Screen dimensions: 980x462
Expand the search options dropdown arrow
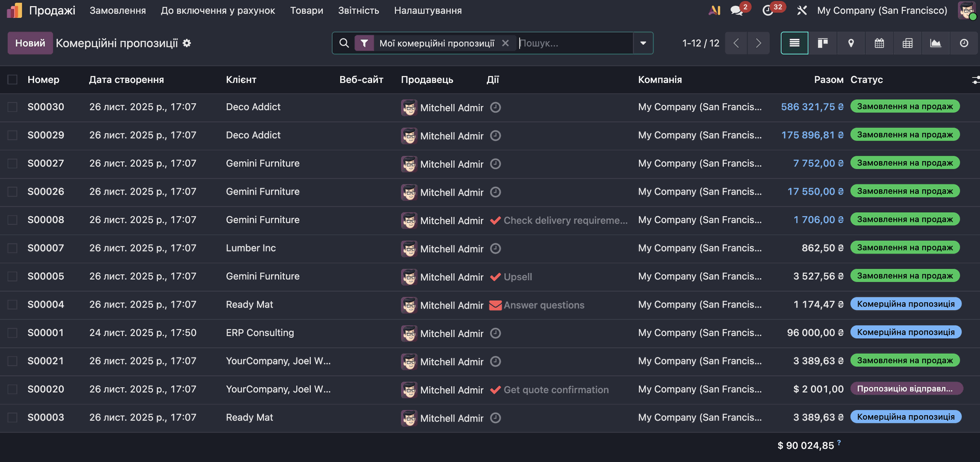[643, 43]
